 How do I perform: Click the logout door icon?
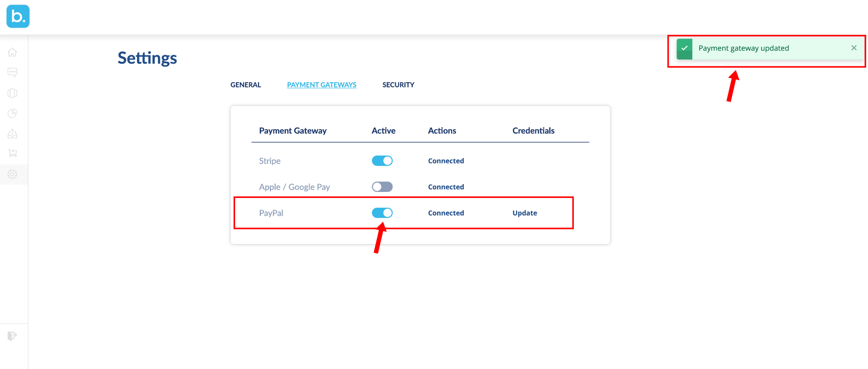click(13, 336)
